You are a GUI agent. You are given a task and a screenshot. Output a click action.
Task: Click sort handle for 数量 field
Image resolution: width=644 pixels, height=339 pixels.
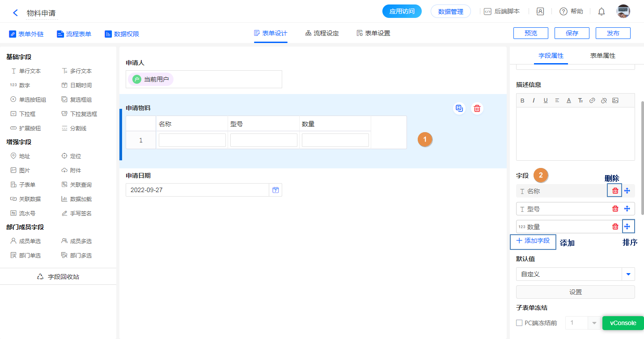pyautogui.click(x=628, y=227)
